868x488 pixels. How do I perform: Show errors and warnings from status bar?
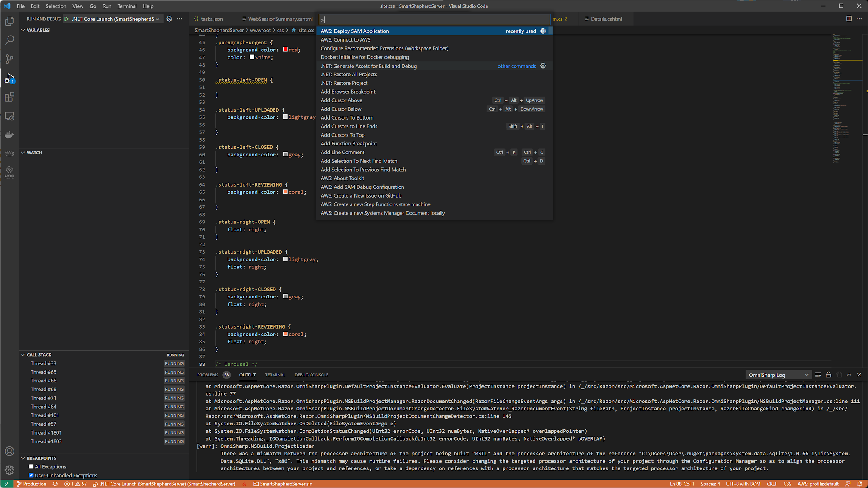75,484
